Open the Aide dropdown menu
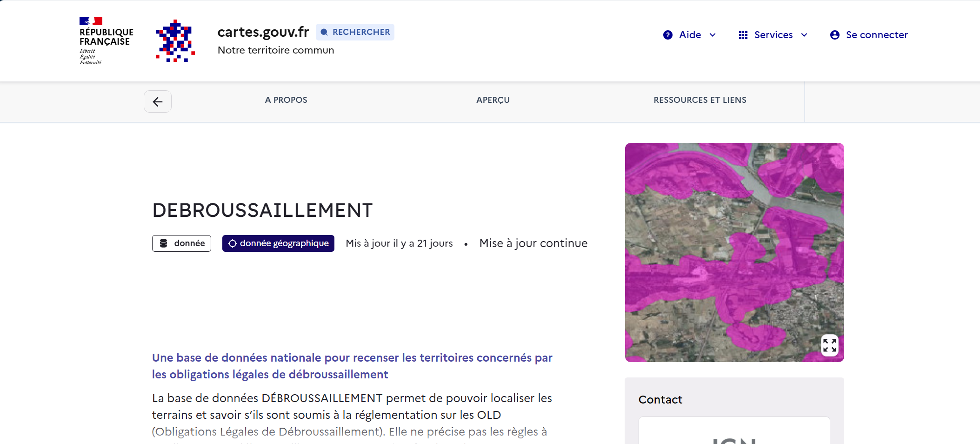Image resolution: width=980 pixels, height=444 pixels. click(690, 35)
